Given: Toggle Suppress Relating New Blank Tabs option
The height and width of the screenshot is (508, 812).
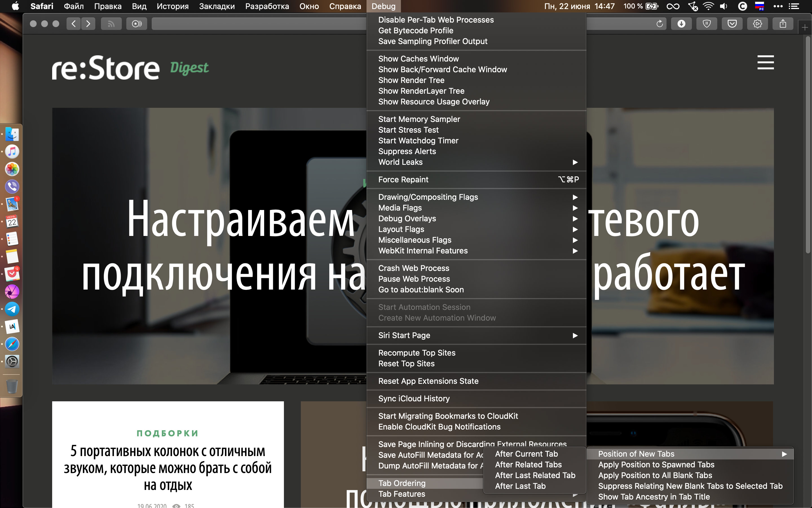Looking at the screenshot, I should 690,486.
